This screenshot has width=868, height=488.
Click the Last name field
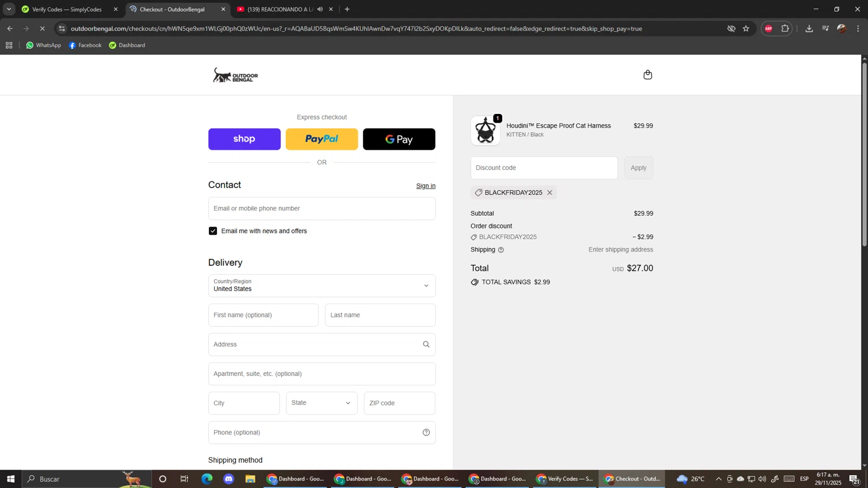click(x=380, y=315)
